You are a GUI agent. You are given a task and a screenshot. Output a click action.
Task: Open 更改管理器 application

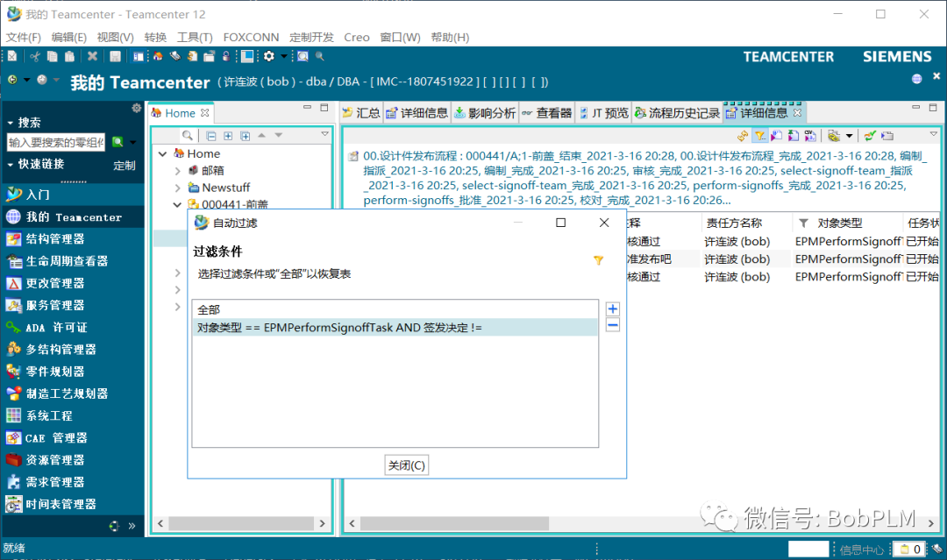tap(74, 283)
